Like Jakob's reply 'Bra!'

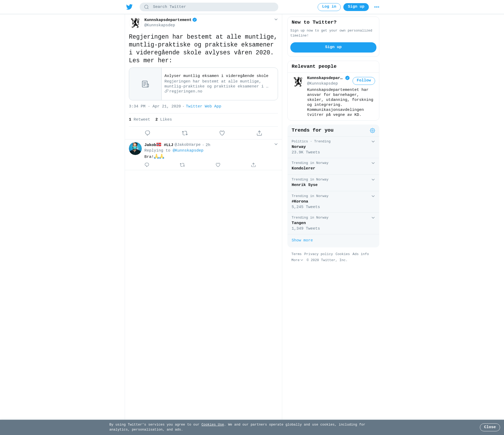(x=218, y=165)
